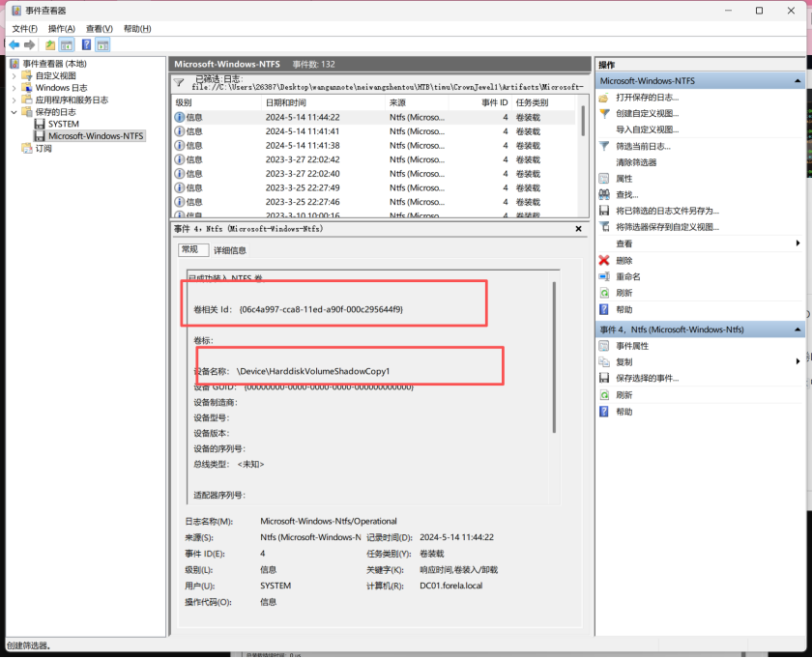Expand the 自定义视图 tree node
The image size is (812, 658).
(x=14, y=75)
